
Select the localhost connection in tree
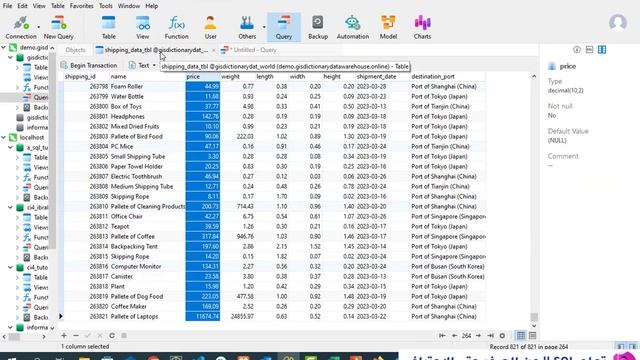[x=32, y=137]
